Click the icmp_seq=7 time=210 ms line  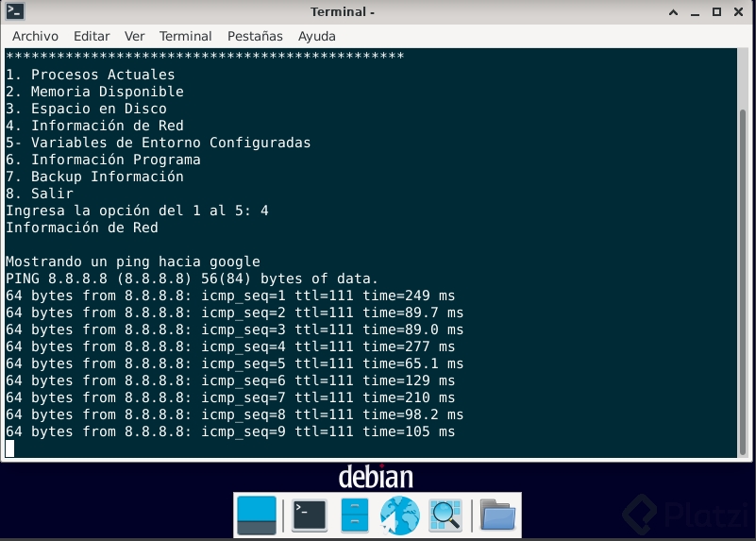tap(230, 397)
